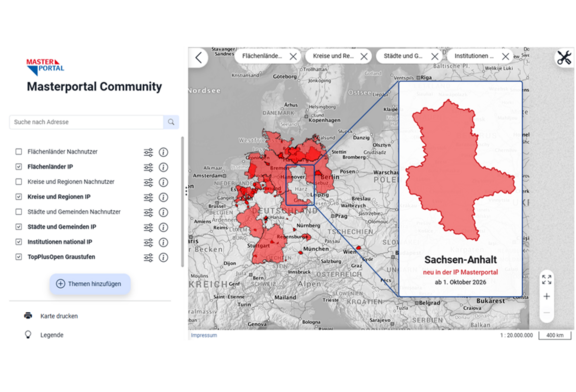576x392 pixels.
Task: Click Institutionen national IP label
Action: 60,242
